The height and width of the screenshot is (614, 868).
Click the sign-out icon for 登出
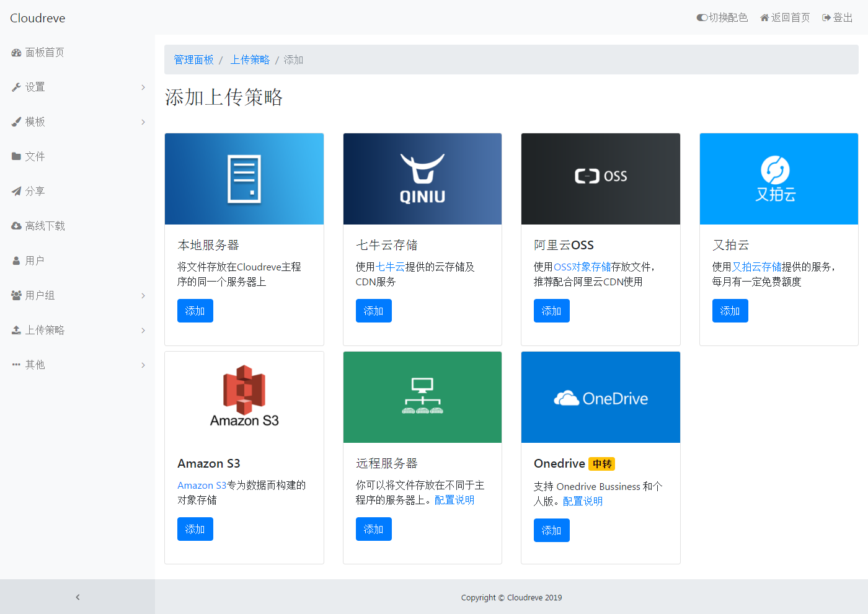tap(826, 18)
